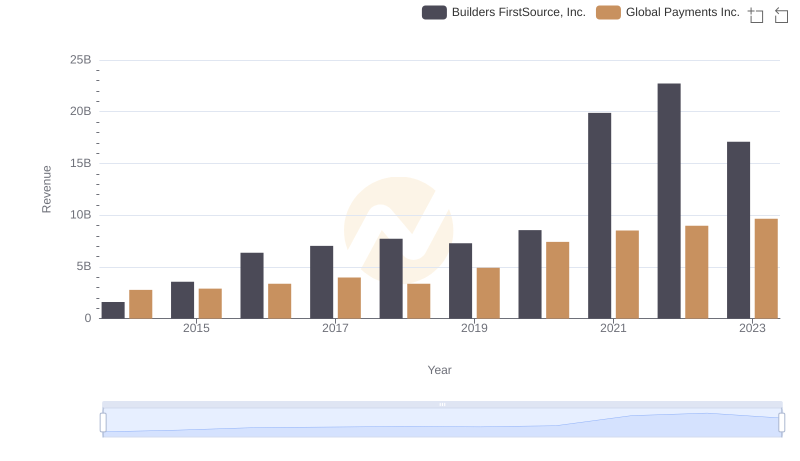This screenshot has height=461, width=800.
Task: Click the 2019 x-axis label
Action: pos(474,328)
